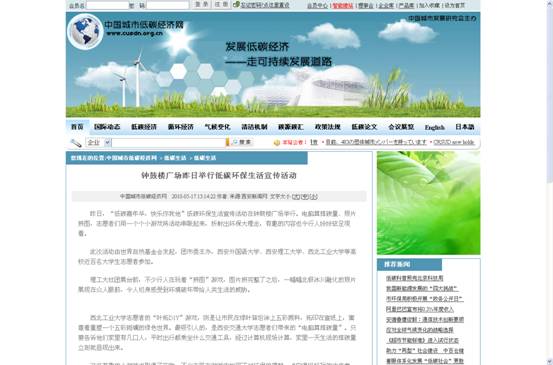553x365 pixels.
Task: Click the green leaf banner image
Action: click(428, 203)
